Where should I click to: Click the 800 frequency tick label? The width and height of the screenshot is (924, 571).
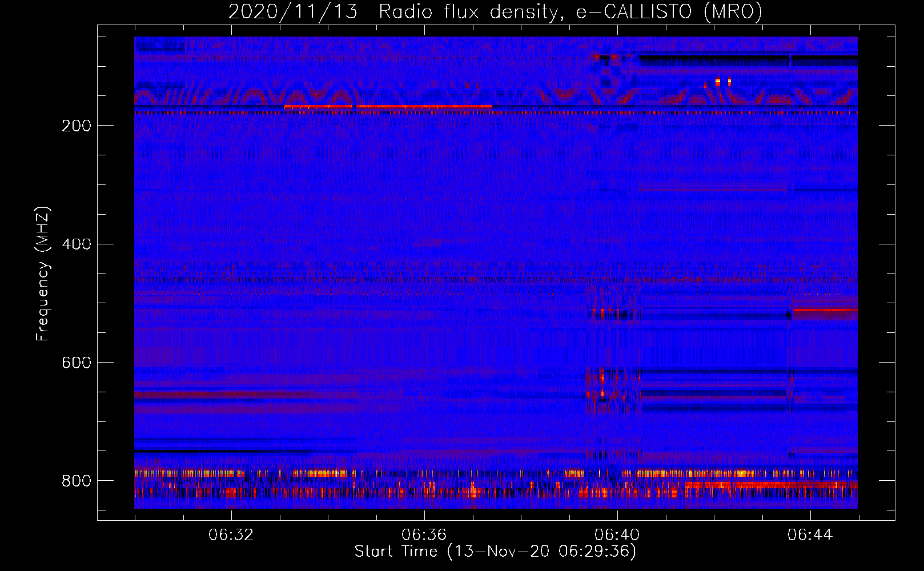click(x=77, y=481)
